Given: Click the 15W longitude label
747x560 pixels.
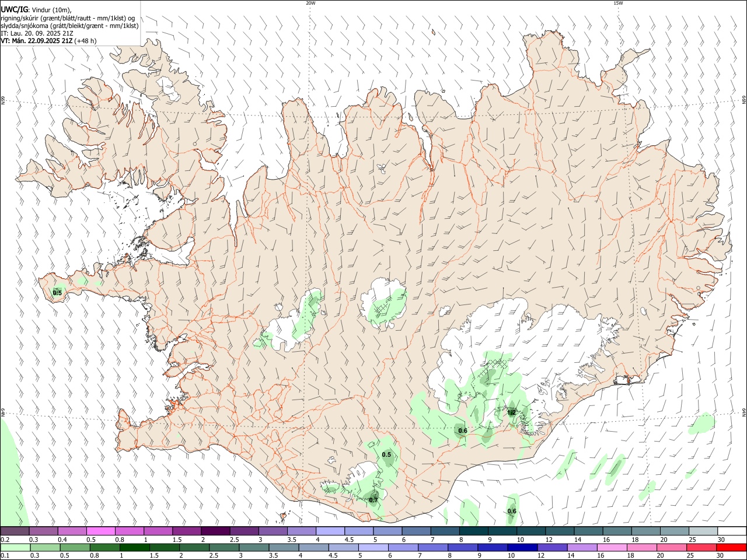Looking at the screenshot, I should coord(618,3).
